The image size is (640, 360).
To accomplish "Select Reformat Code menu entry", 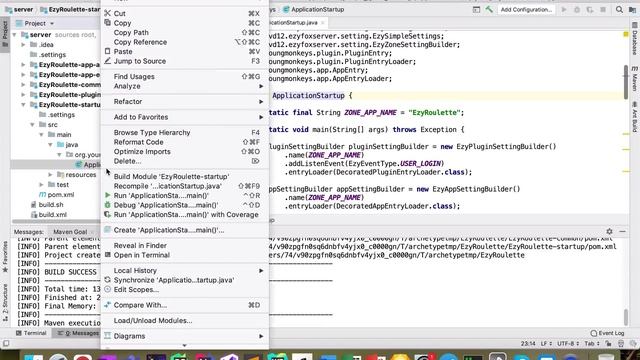I will (184, 142).
